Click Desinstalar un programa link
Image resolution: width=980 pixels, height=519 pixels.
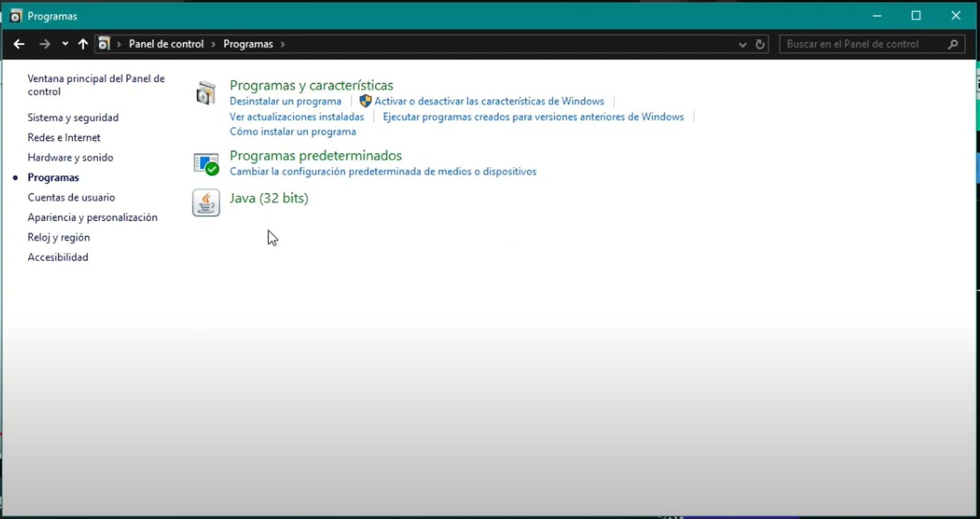[x=285, y=101]
